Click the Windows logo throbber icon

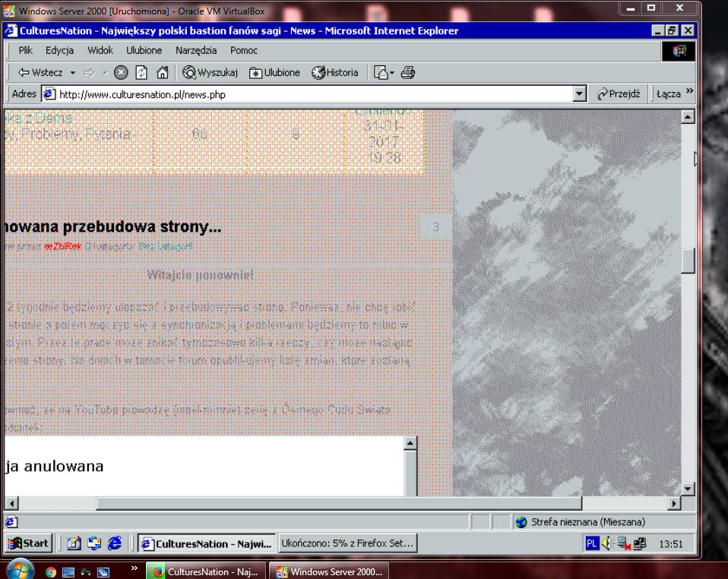679,51
